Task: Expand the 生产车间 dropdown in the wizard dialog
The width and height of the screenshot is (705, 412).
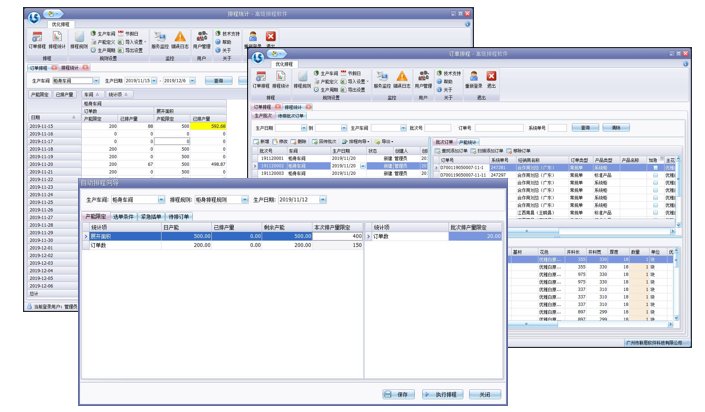Action: [160, 199]
